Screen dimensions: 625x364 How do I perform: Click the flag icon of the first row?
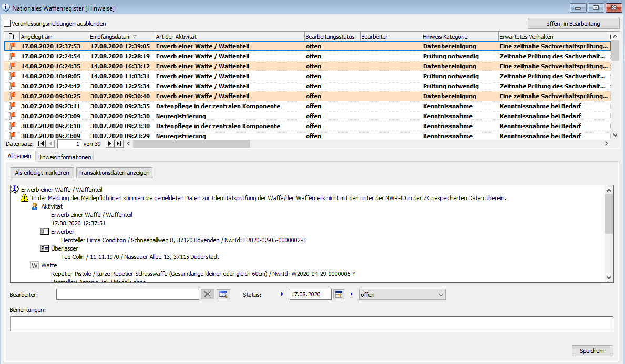12,46
